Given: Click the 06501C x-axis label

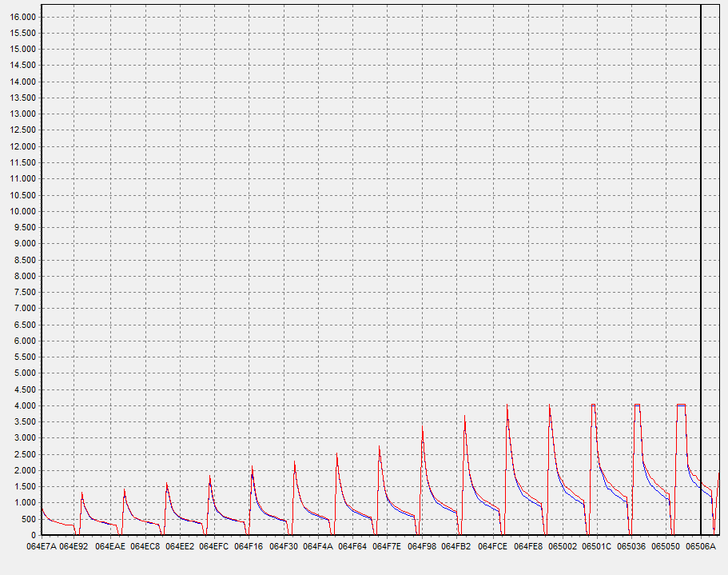Looking at the screenshot, I should 597,547.
